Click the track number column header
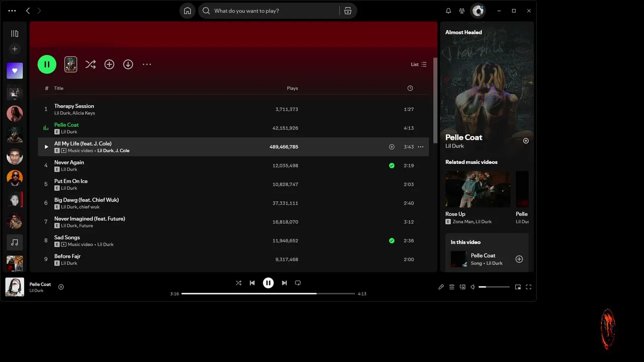Screen dimensions: 644x362 pos(46,88)
